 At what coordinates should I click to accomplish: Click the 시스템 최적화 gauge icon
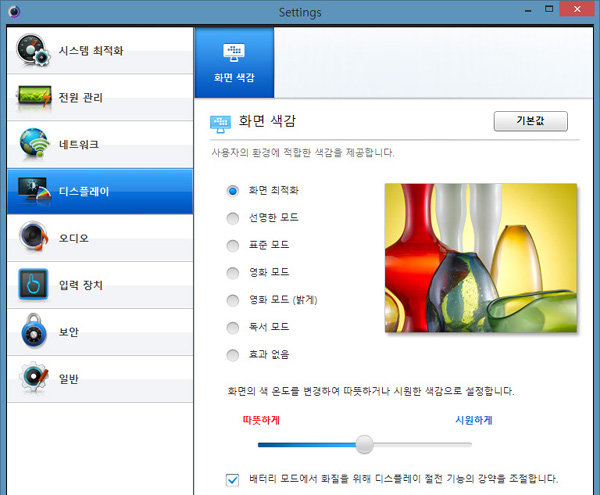33,50
